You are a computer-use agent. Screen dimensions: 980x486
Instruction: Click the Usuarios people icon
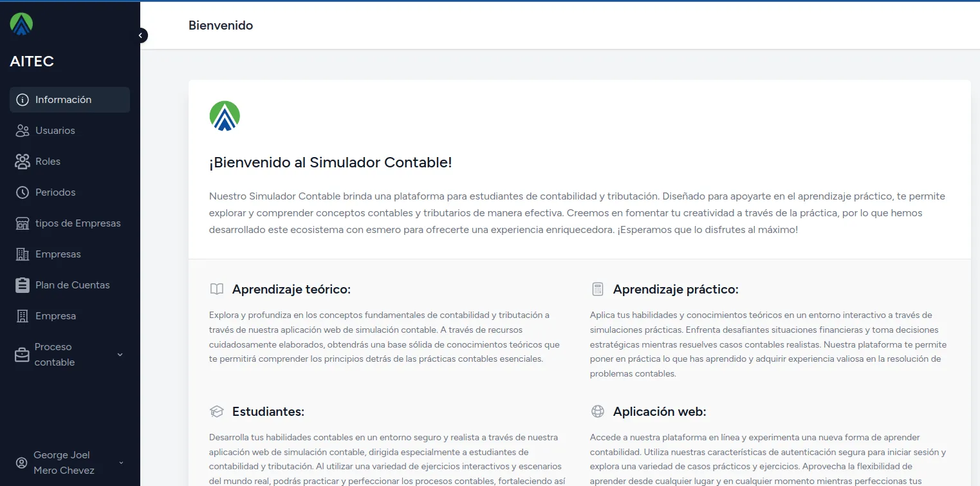tap(23, 131)
